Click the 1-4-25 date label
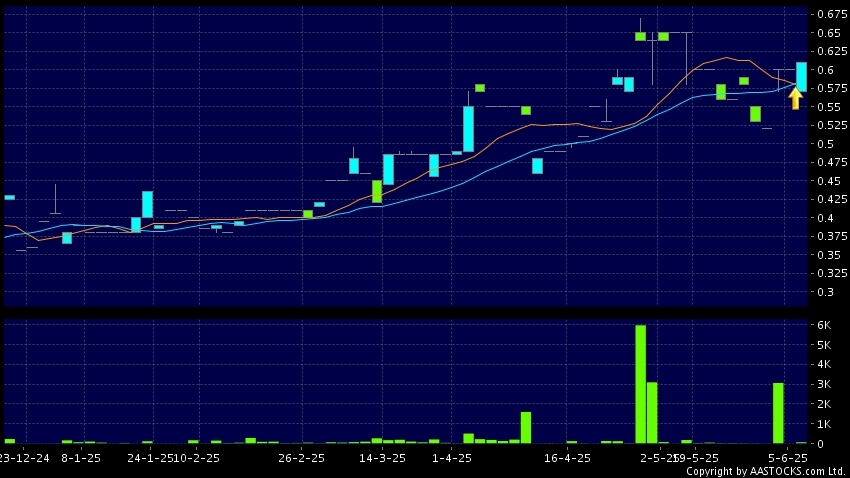The height and width of the screenshot is (478, 850). point(452,458)
